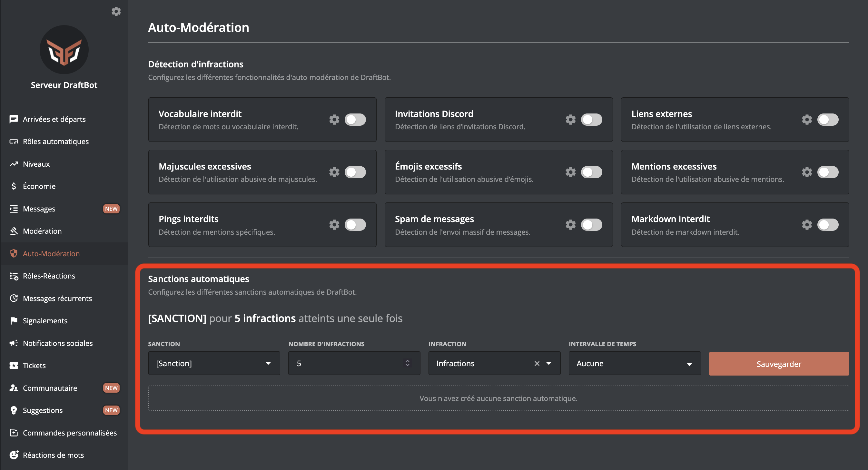Access Réactions de mots settings
Viewport: 868px width, 470px height.
click(x=53, y=455)
